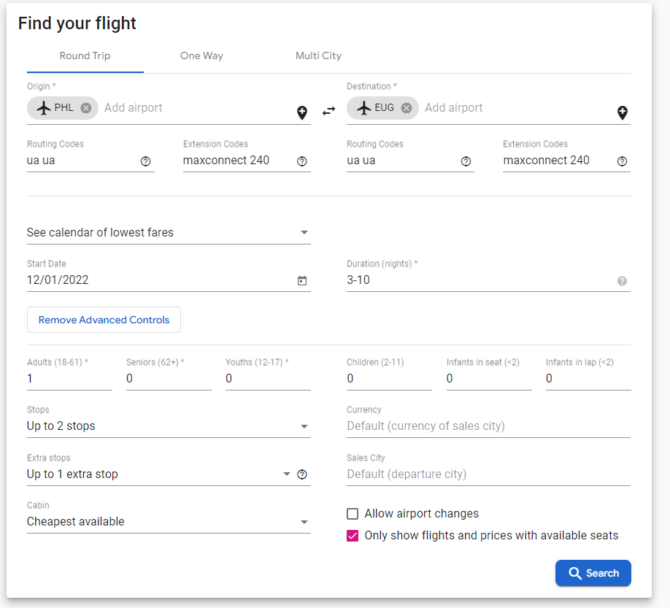
Task: Uncheck Only show flights with available seats
Action: click(x=353, y=536)
